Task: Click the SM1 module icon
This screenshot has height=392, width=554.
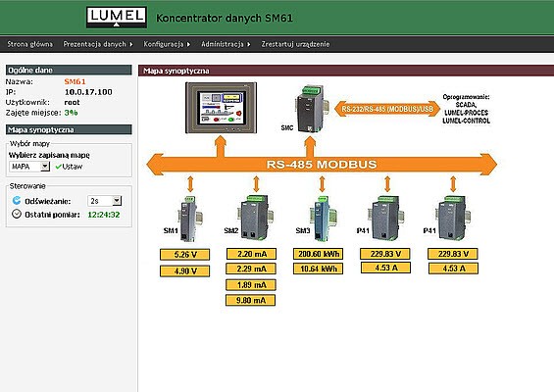Action: (189, 219)
